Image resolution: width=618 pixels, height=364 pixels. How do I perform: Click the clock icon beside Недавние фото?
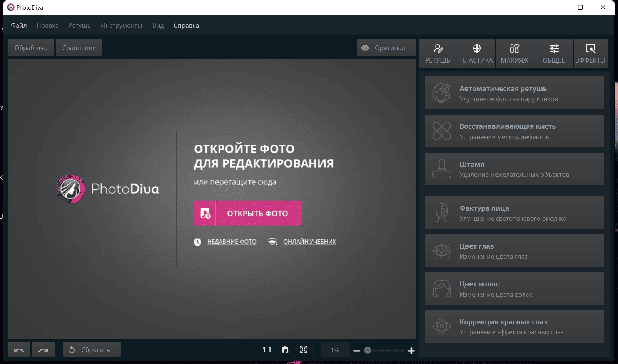(197, 242)
